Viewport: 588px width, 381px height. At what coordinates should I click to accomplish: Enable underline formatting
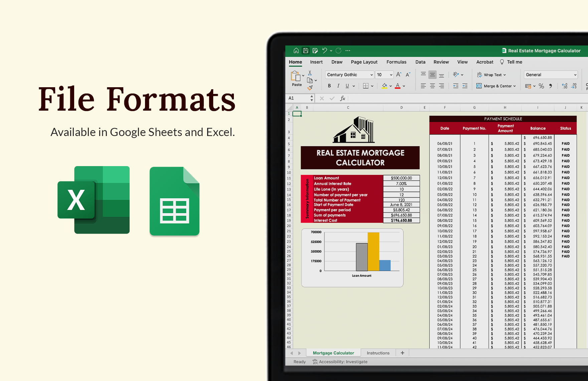pyautogui.click(x=347, y=86)
